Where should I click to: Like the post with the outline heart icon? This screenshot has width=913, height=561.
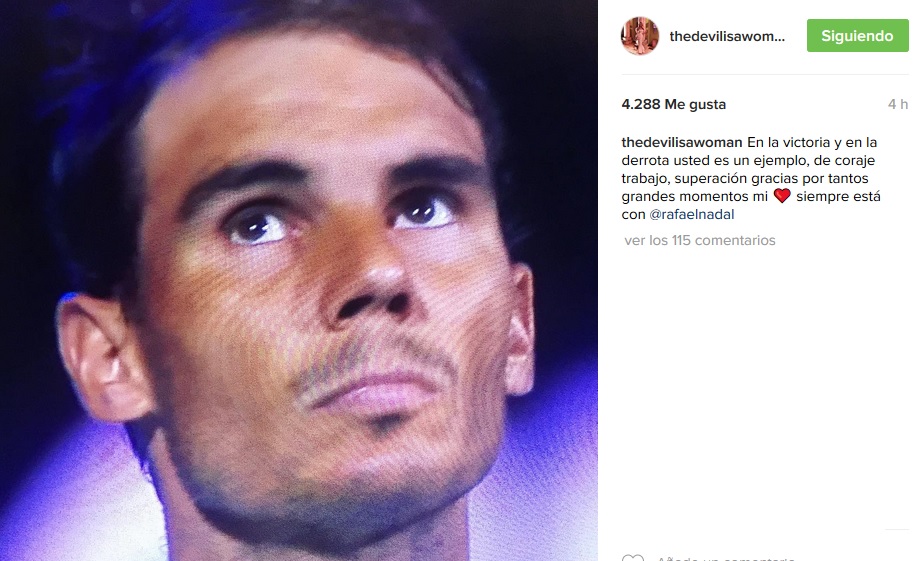click(633, 558)
